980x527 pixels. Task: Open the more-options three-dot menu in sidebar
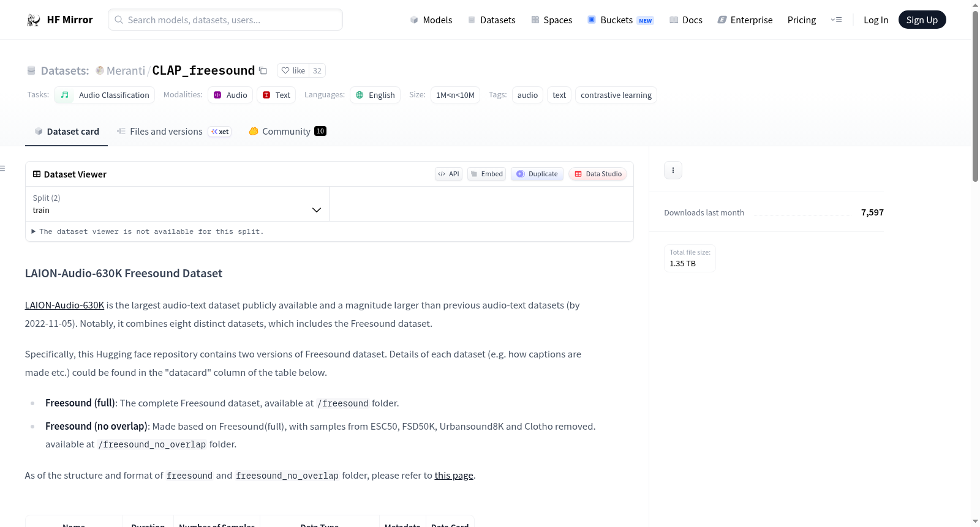673,170
